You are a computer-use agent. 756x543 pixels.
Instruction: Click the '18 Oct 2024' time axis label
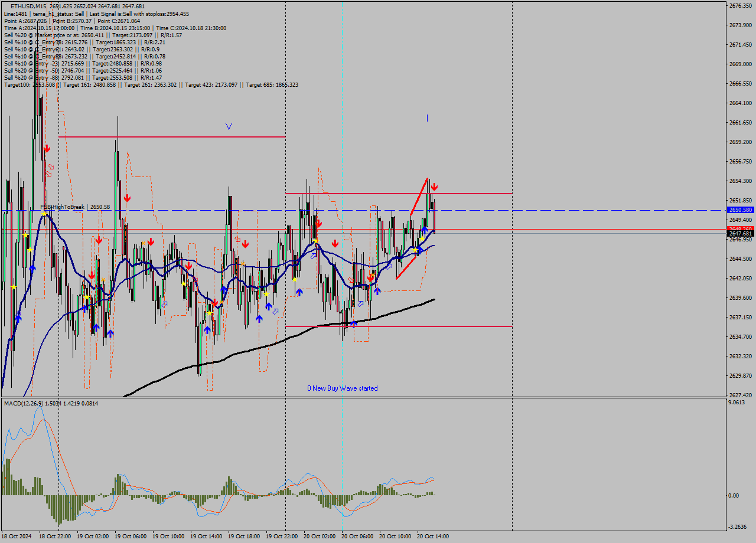pos(17,537)
